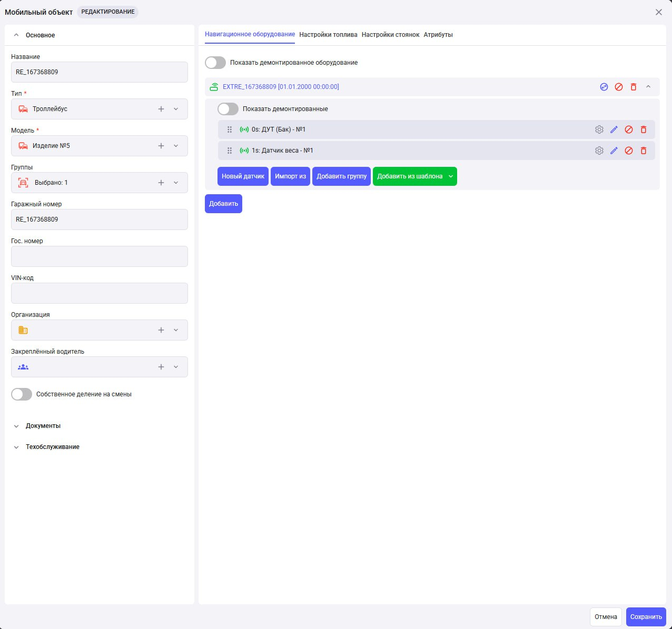Click the sync icon for EXTRE_167368809 equipment
672x629 pixels.
point(604,87)
